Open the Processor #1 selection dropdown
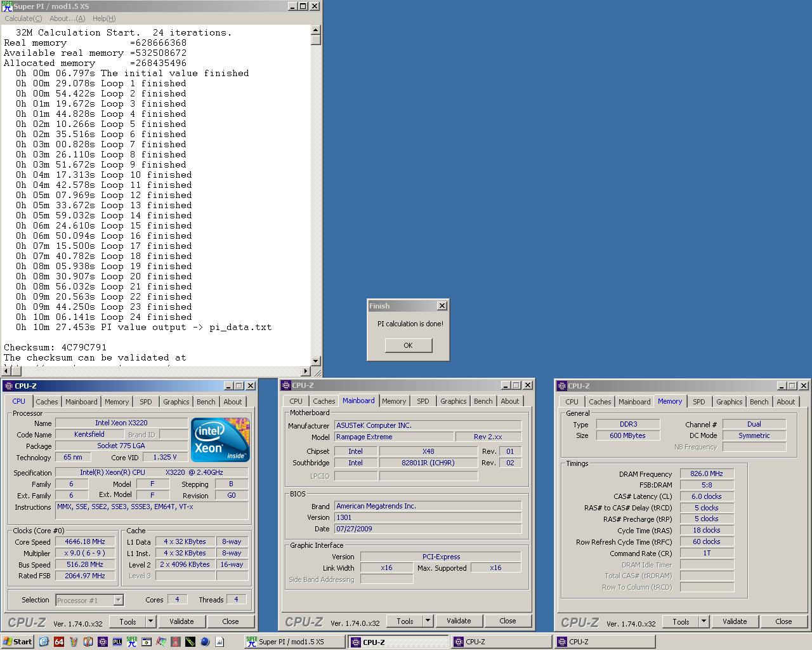 point(89,600)
